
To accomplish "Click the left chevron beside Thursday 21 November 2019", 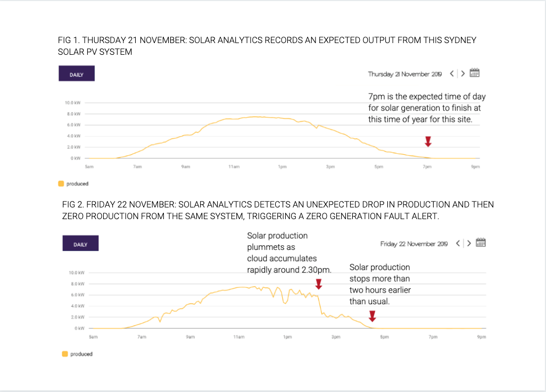I will (x=451, y=73).
